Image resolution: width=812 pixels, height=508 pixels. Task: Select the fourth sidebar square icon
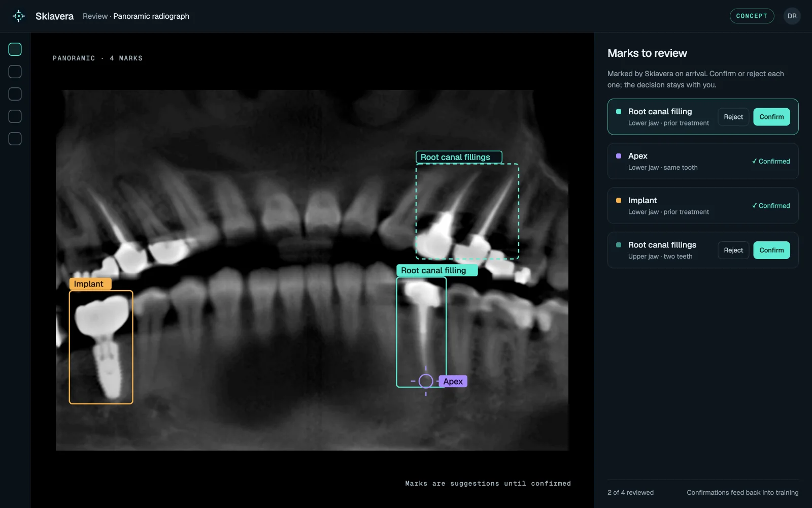tap(15, 116)
